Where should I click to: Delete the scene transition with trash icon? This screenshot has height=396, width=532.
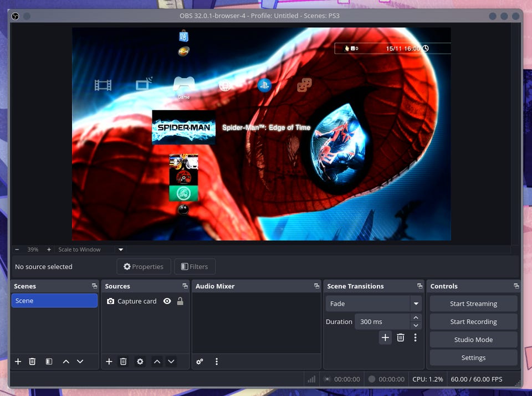[x=401, y=337]
